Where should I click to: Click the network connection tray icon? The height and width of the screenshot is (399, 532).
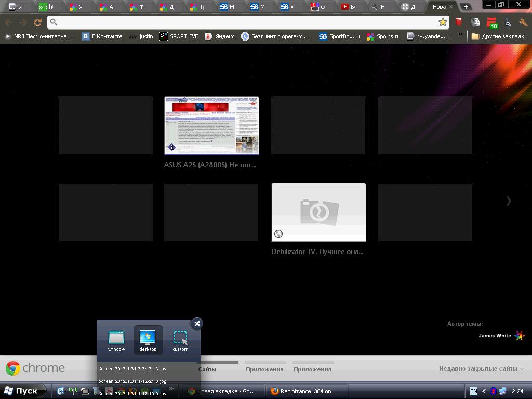[x=502, y=392]
